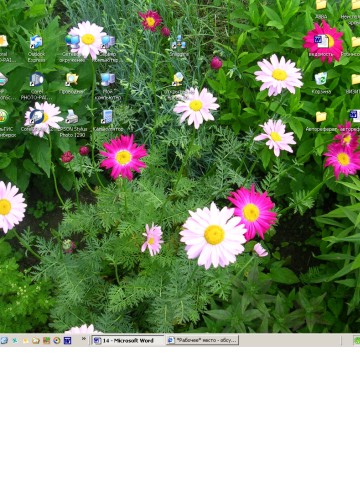
Task: Click the folder icon in Quick Launch
Action: [36, 341]
